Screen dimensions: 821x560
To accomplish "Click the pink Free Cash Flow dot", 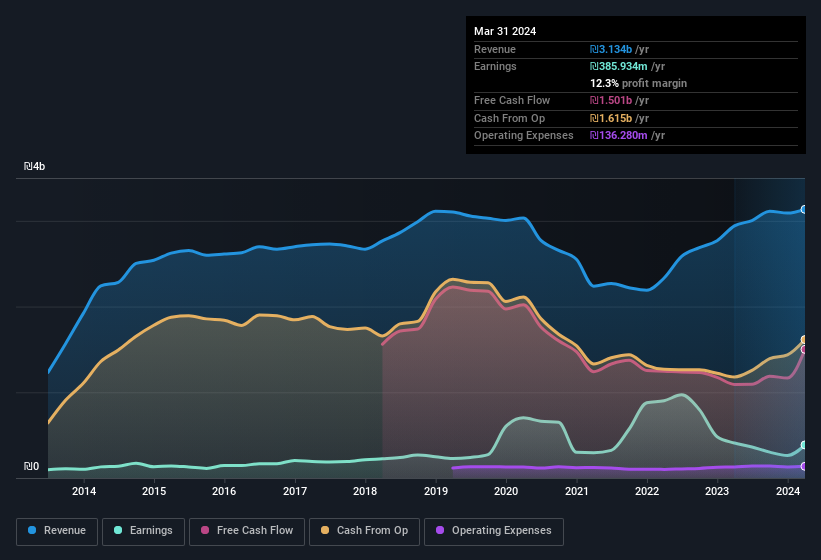I will pos(206,530).
